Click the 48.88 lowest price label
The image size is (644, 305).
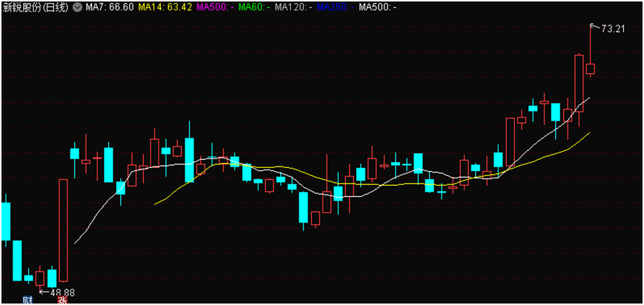pyautogui.click(x=62, y=292)
